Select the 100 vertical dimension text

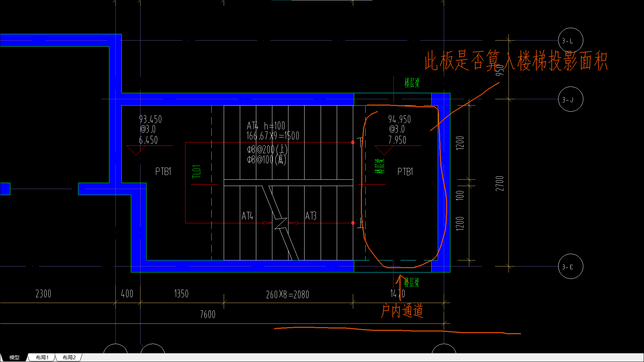(x=460, y=195)
